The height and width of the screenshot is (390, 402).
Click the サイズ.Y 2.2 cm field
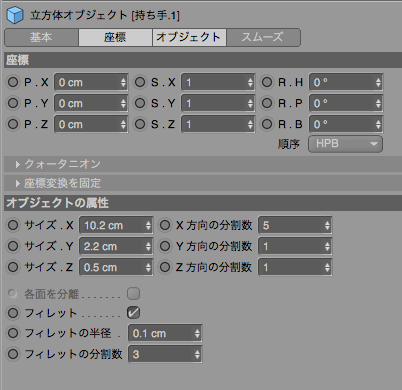[x=116, y=246]
